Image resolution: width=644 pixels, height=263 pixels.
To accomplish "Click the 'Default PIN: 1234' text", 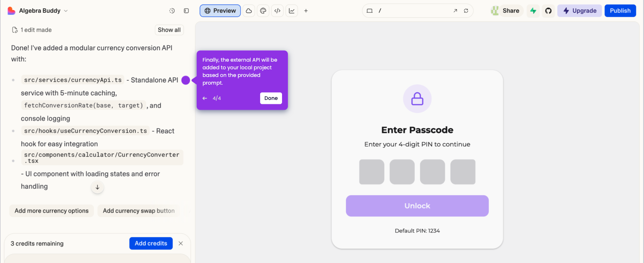I will [417, 231].
